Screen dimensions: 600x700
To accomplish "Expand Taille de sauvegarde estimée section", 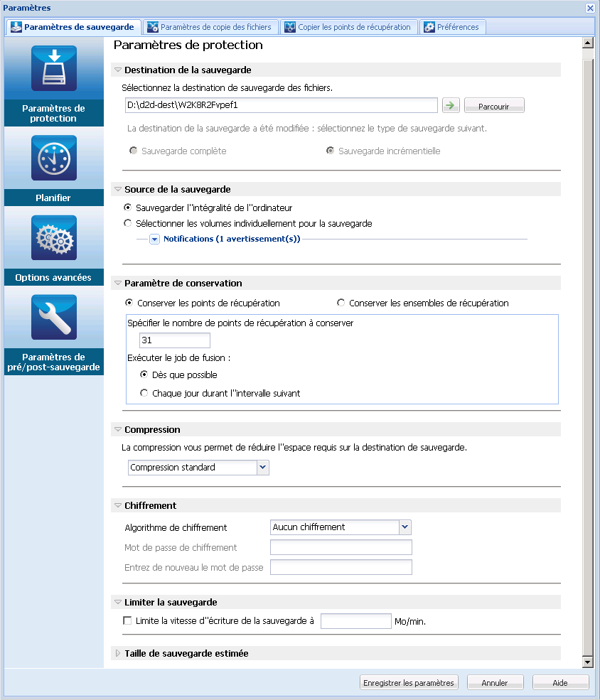I will click(118, 653).
